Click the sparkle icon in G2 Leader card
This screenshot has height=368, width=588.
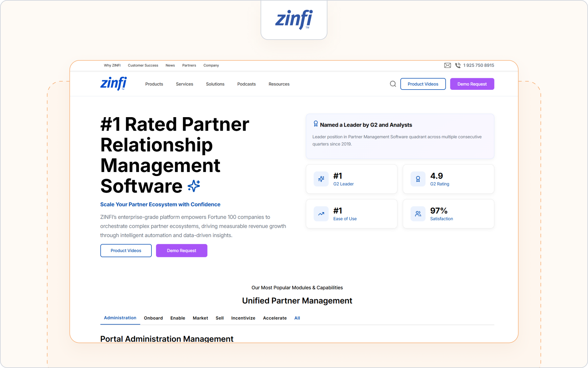pos(321,179)
